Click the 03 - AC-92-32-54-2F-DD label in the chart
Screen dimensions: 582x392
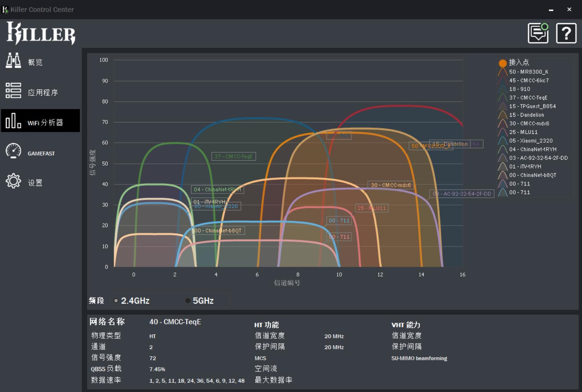coord(462,194)
